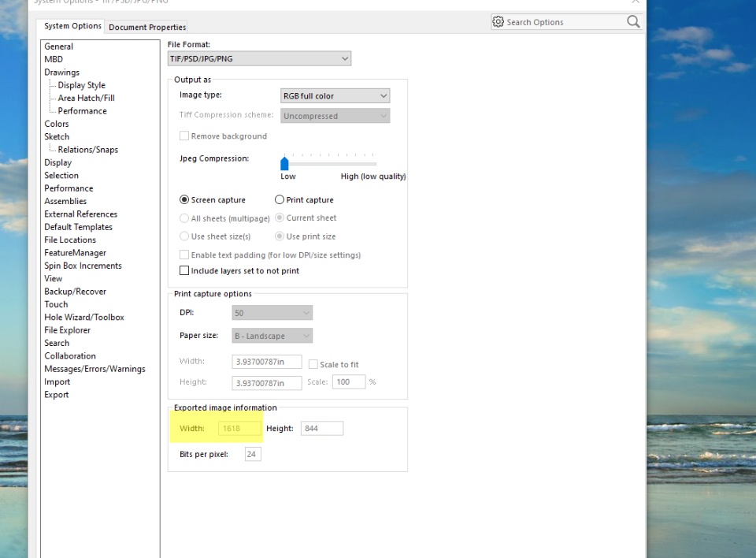
Task: Select External References option
Action: [80, 214]
